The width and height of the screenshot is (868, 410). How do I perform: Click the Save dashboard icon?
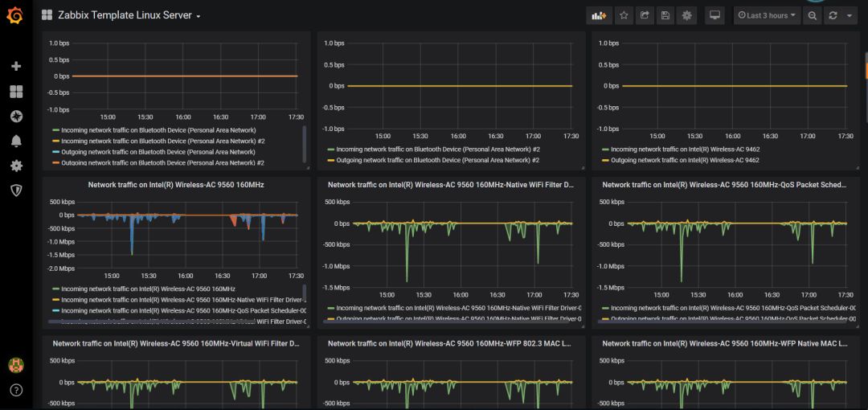[666, 15]
